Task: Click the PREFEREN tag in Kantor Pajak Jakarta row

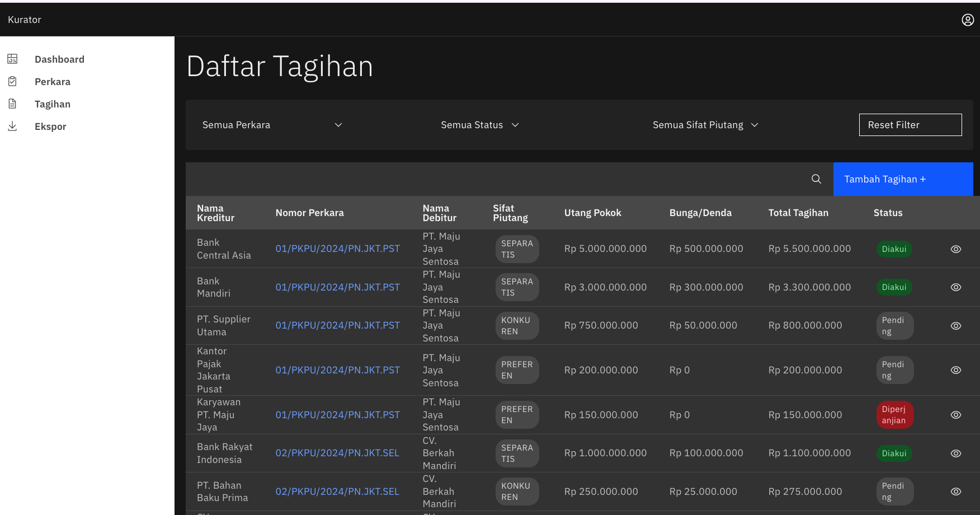Action: (x=517, y=370)
